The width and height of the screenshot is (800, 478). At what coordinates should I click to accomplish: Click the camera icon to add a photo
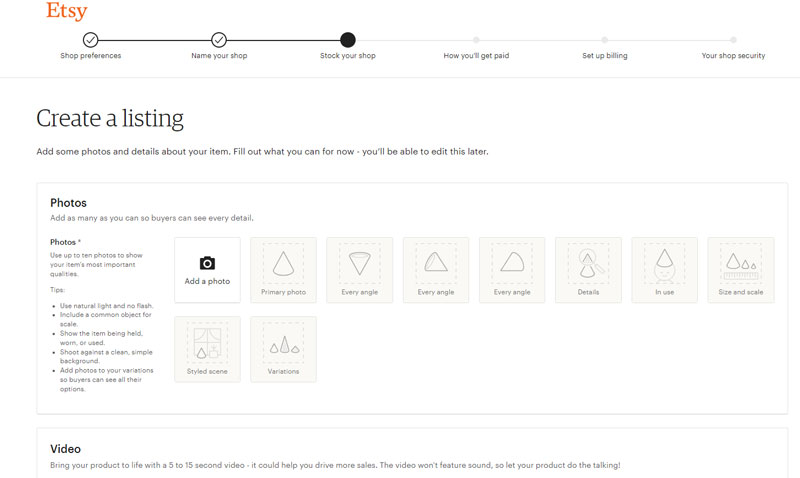click(207, 263)
